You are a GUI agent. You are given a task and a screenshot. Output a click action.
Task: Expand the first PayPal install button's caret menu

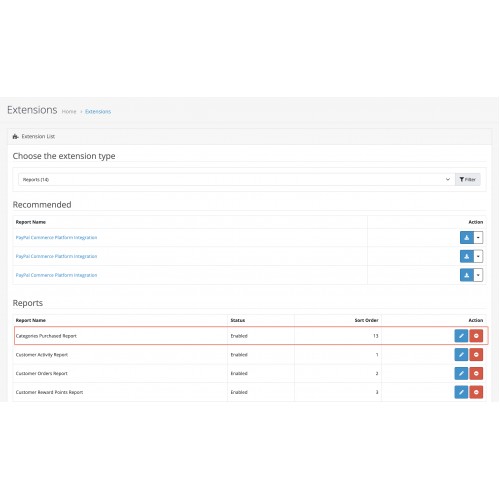pyautogui.click(x=478, y=238)
